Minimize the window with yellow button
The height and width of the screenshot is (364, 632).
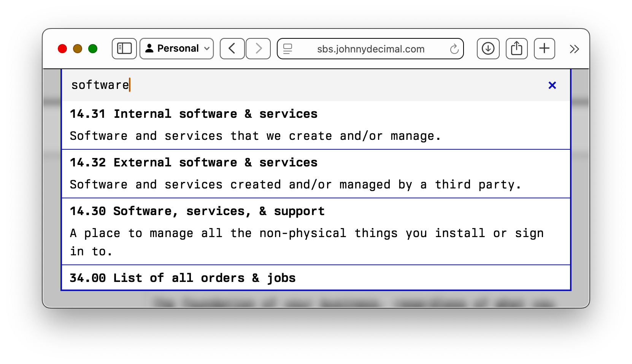pyautogui.click(x=78, y=49)
